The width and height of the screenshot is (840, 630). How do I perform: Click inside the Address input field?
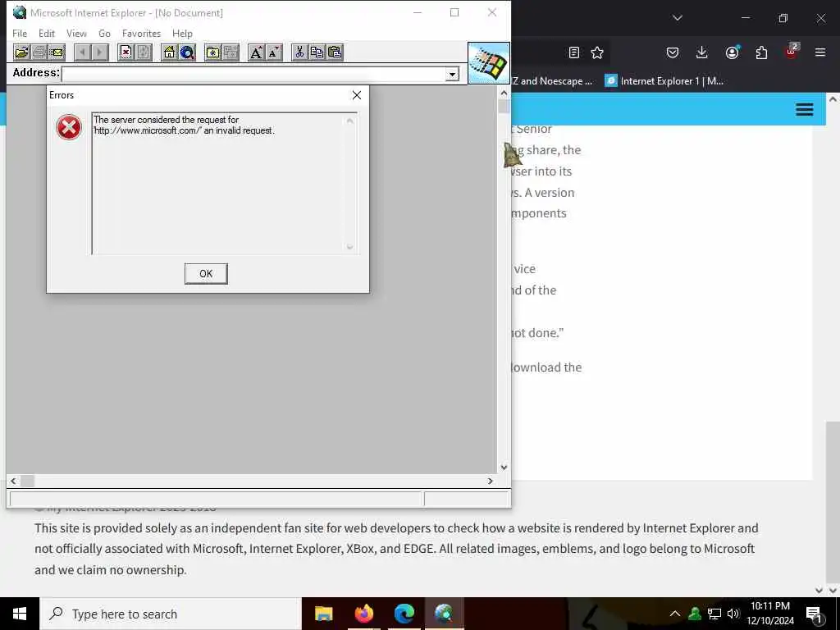click(x=254, y=74)
